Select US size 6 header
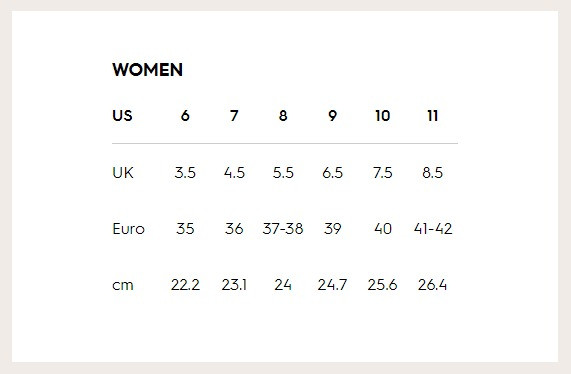 point(185,116)
